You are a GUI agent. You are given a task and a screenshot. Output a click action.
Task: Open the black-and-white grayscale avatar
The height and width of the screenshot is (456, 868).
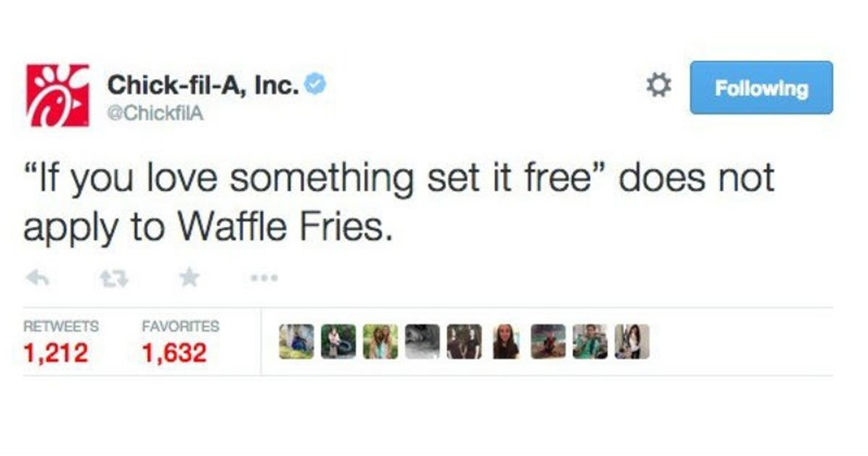coord(422,342)
